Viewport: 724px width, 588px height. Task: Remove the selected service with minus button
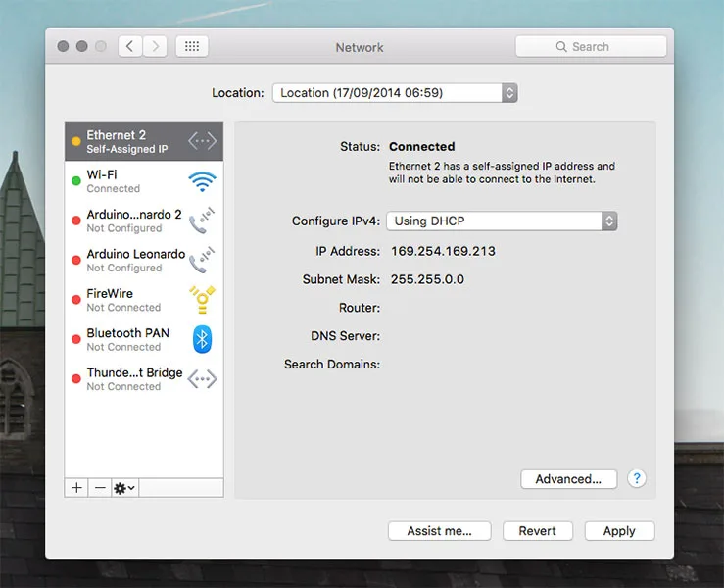pyautogui.click(x=100, y=488)
